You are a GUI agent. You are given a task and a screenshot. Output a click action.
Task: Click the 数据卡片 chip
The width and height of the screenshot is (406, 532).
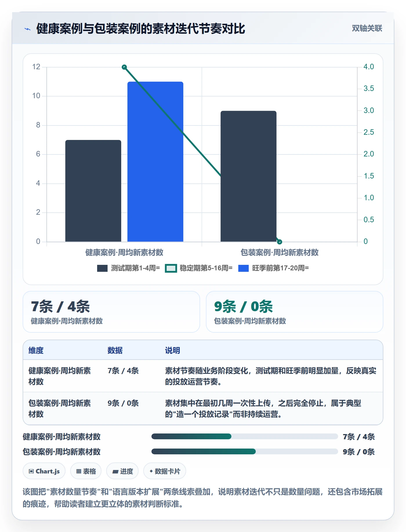(x=165, y=471)
